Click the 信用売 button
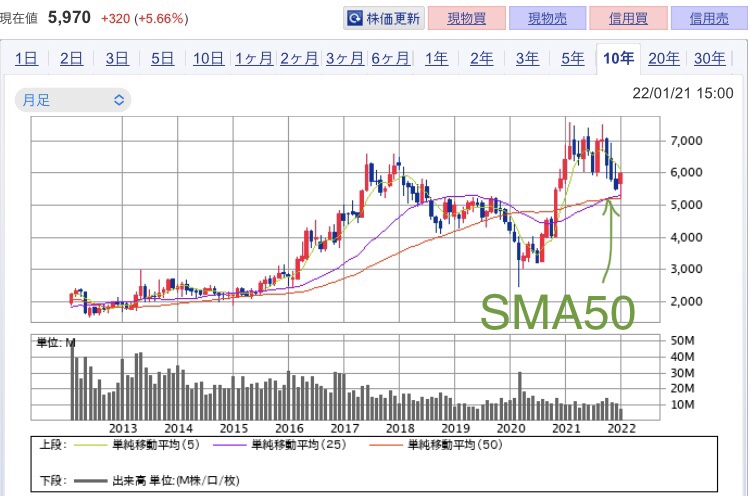The width and height of the screenshot is (750, 496). pos(709,18)
